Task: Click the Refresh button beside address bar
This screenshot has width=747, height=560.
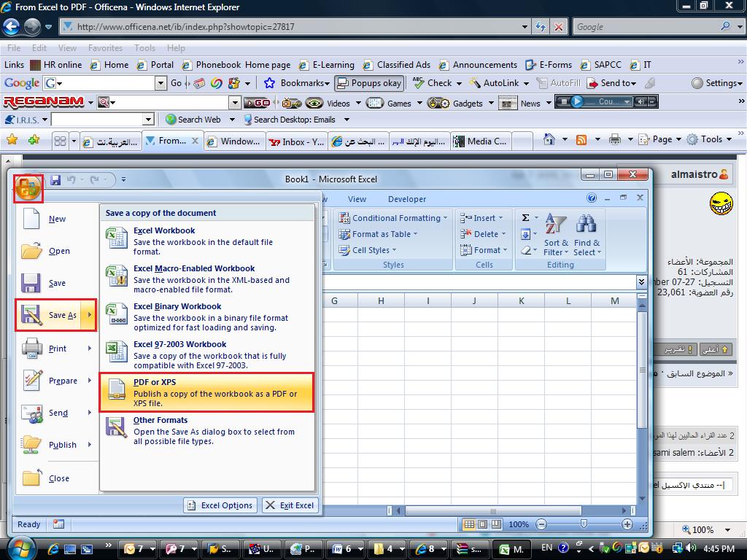Action: tap(541, 27)
